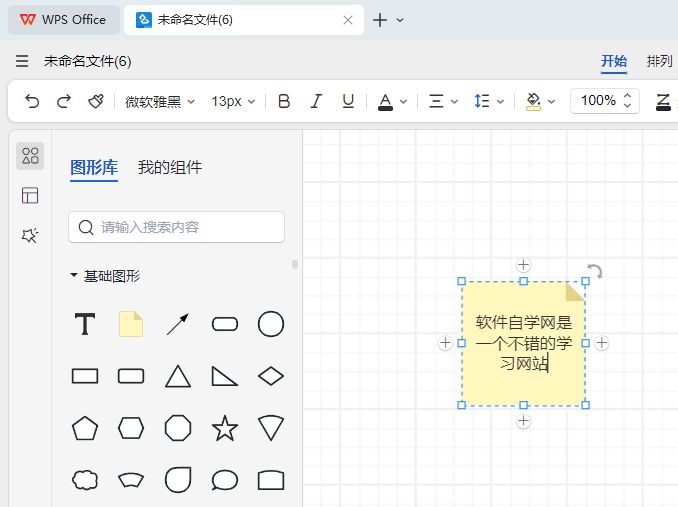Select the right triangle shape
678x507 pixels.
[x=224, y=376]
